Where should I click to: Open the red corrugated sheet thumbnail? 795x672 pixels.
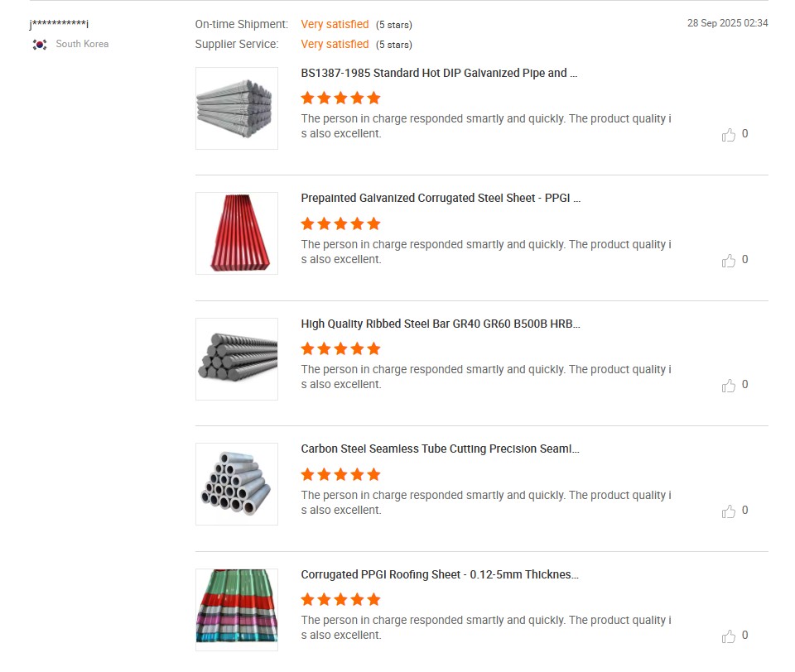(237, 233)
